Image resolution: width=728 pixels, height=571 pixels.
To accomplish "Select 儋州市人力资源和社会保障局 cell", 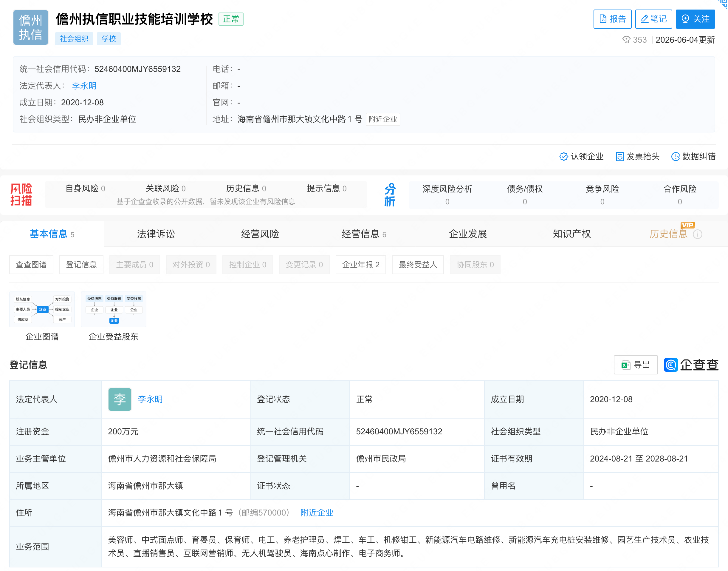I will click(162, 459).
